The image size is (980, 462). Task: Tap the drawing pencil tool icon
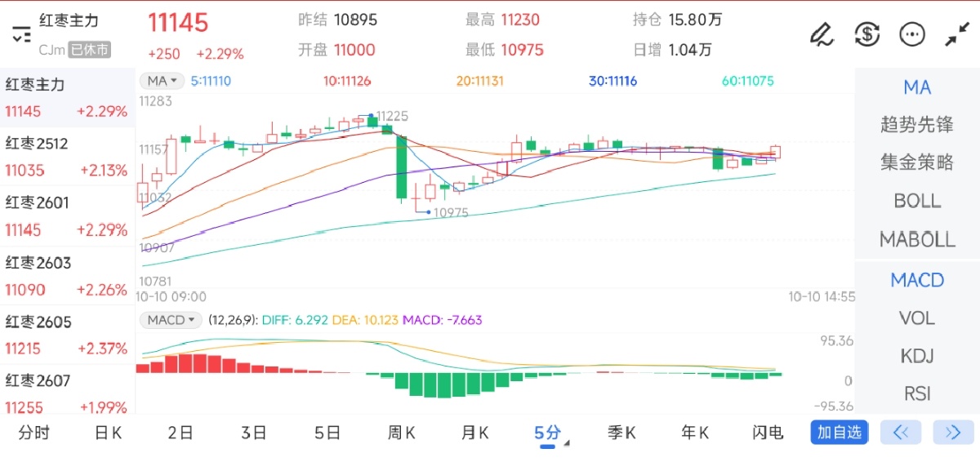pyautogui.click(x=821, y=34)
